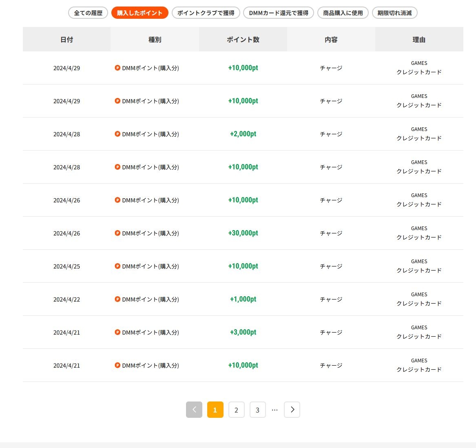The width and height of the screenshot is (476, 448).
Task: Click point icon in the 2024/4/25 row
Action: point(117,266)
